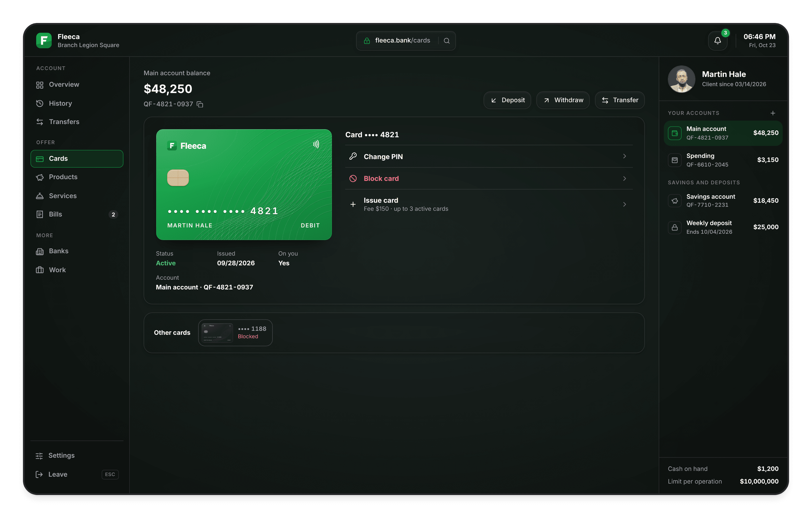This screenshot has height=518, width=812.
Task: Click the Spending account icon
Action: point(675,160)
